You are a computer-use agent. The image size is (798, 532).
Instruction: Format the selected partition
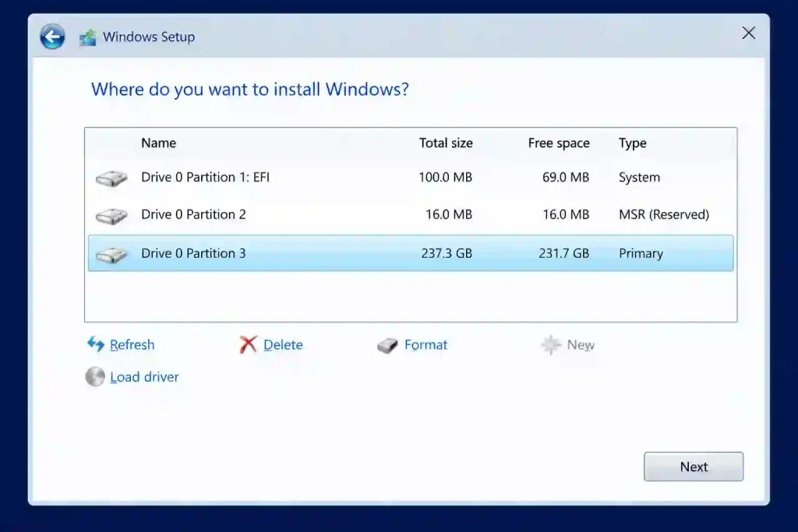pyautogui.click(x=426, y=345)
